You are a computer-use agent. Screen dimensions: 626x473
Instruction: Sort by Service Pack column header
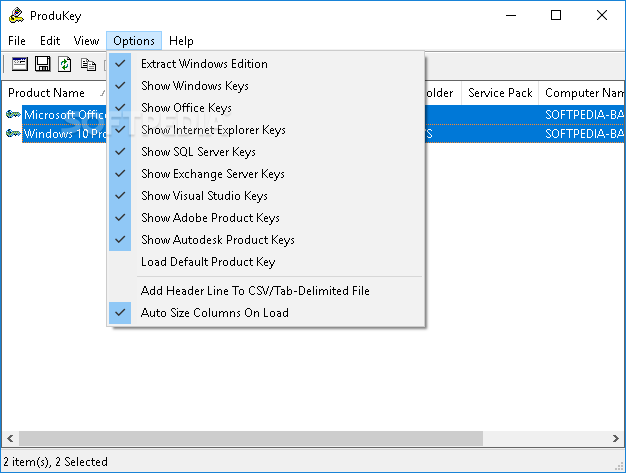[x=500, y=93]
